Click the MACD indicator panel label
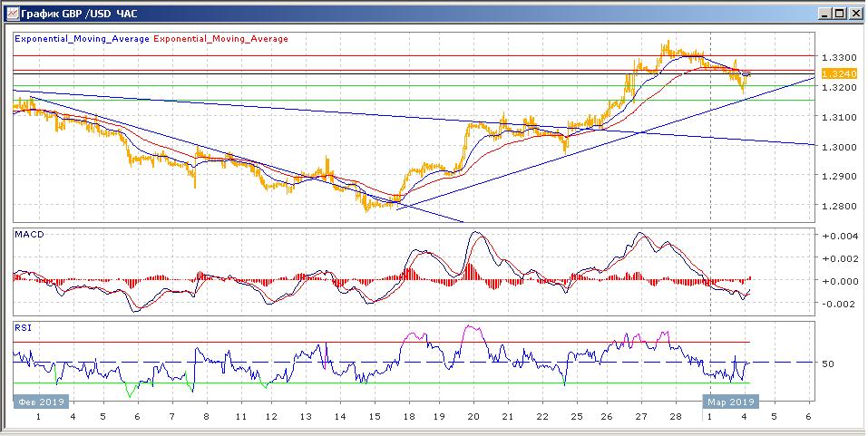This screenshot has height=436, width=868. pyautogui.click(x=27, y=234)
